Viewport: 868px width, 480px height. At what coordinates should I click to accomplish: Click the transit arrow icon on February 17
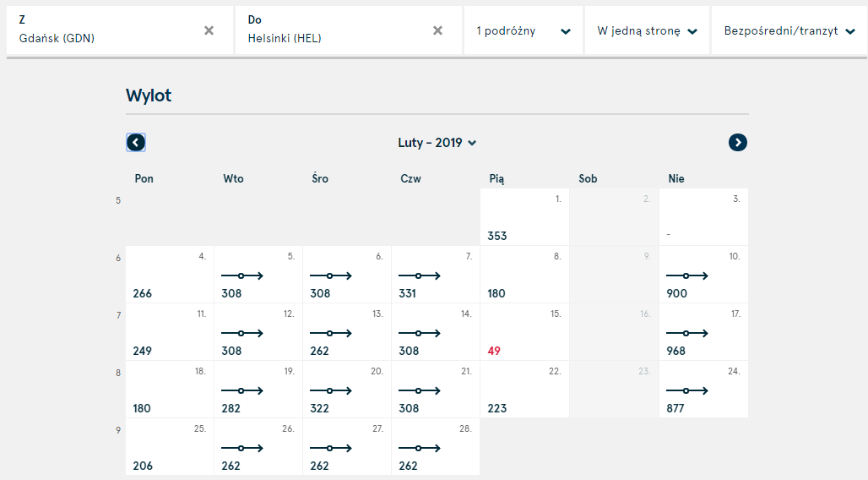pyautogui.click(x=687, y=333)
